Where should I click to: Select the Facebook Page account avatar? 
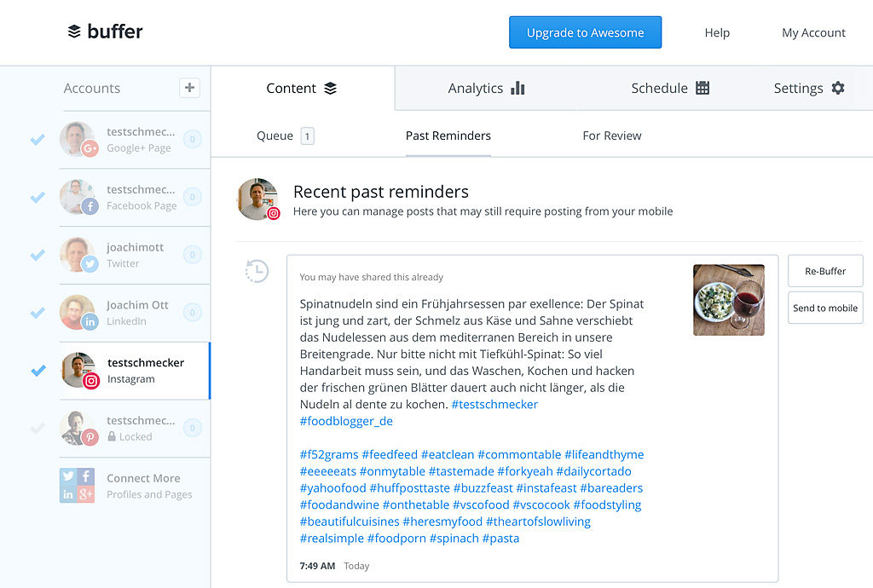click(78, 197)
